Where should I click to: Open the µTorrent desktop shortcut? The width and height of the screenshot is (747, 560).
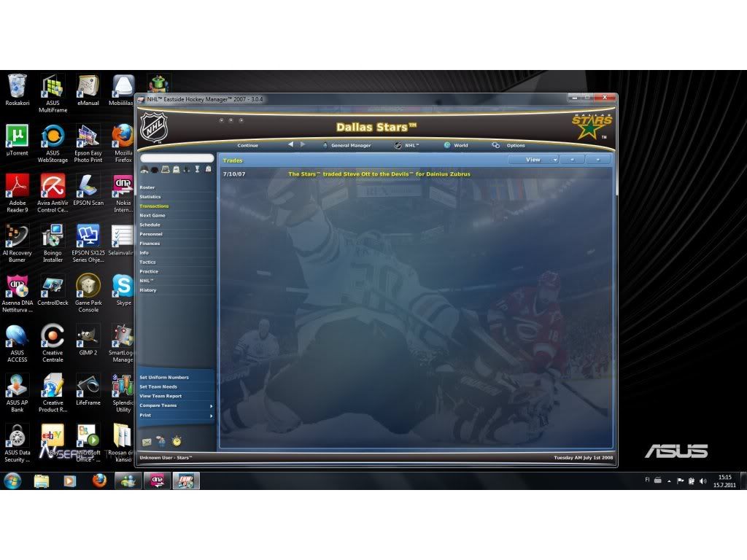(18, 140)
